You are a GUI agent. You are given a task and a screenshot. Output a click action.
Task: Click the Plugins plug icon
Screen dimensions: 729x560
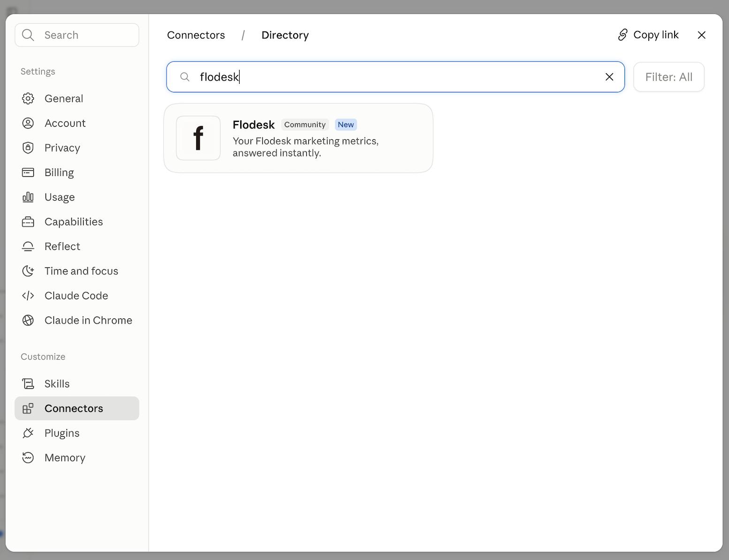tap(28, 433)
